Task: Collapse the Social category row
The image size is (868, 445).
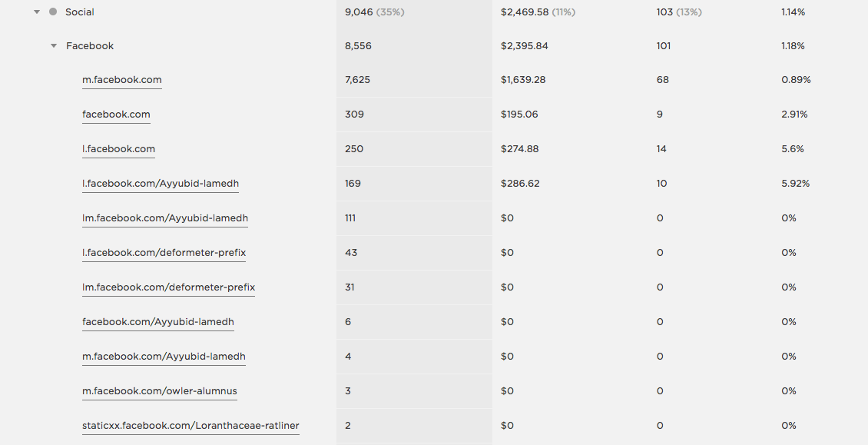Action: 37,12
